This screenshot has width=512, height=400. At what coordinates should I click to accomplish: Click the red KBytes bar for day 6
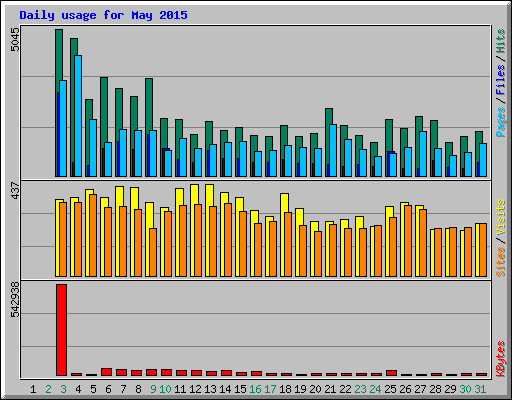point(106,372)
